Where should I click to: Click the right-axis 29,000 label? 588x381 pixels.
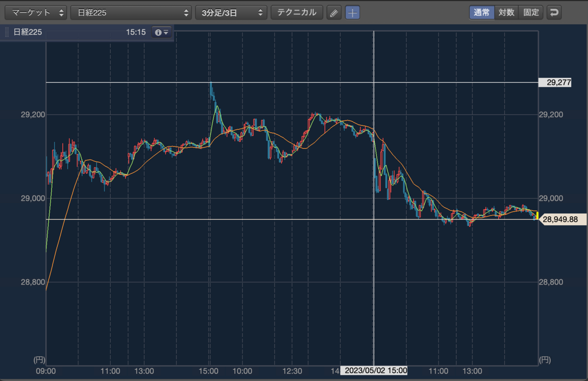point(550,198)
